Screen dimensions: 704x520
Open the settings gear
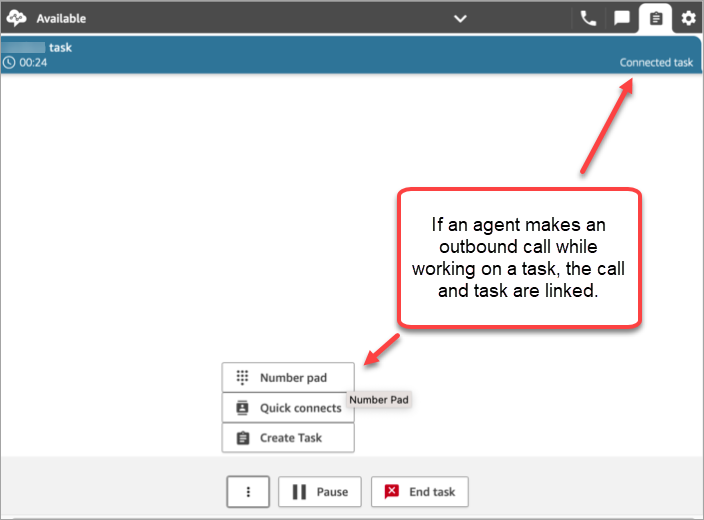pyautogui.click(x=688, y=18)
